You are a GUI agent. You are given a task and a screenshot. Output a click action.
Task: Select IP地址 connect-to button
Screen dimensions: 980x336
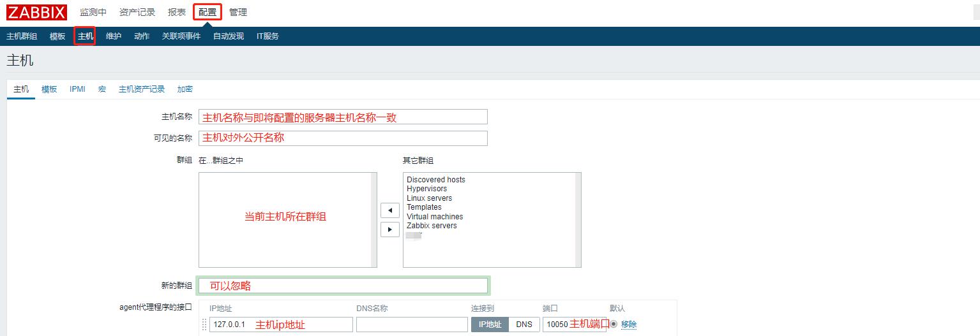(490, 325)
